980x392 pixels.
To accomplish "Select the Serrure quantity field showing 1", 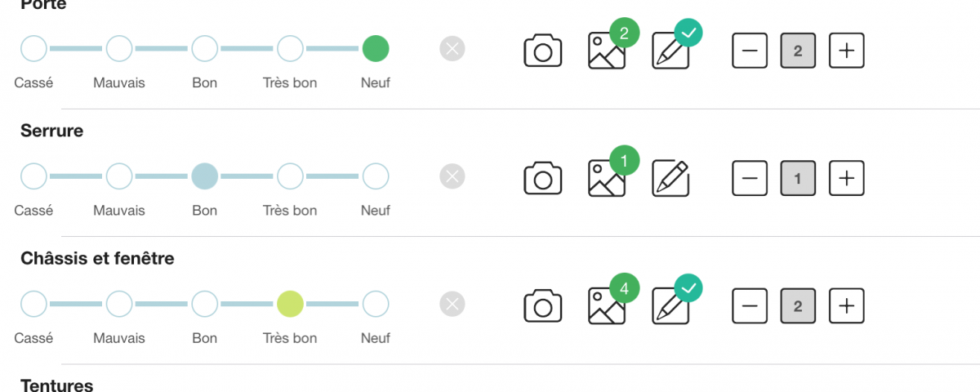I will tap(798, 178).
